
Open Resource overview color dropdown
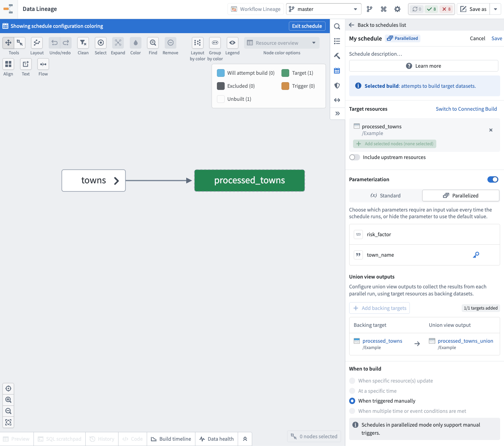[x=282, y=43]
